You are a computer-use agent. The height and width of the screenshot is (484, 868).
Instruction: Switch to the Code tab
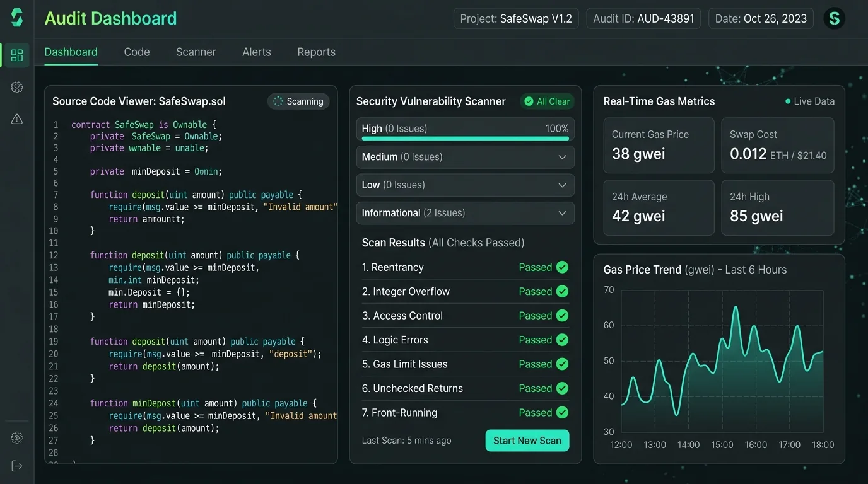click(x=137, y=52)
